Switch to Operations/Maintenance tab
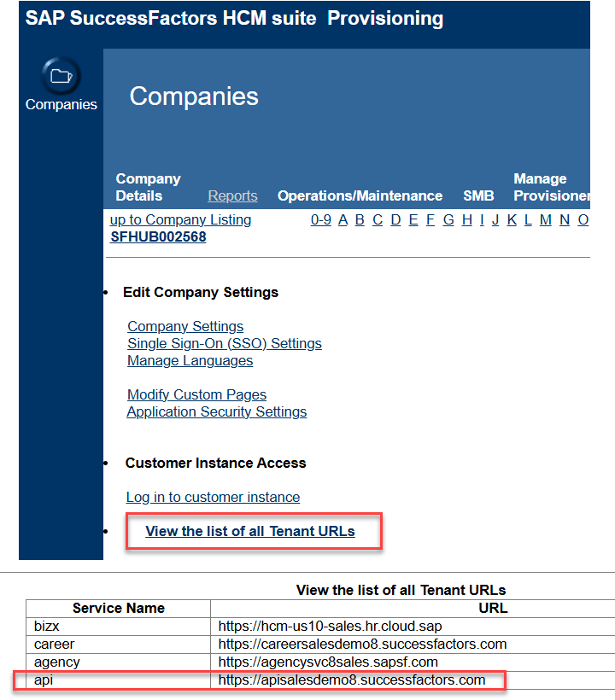The width and height of the screenshot is (615, 700). coord(360,195)
